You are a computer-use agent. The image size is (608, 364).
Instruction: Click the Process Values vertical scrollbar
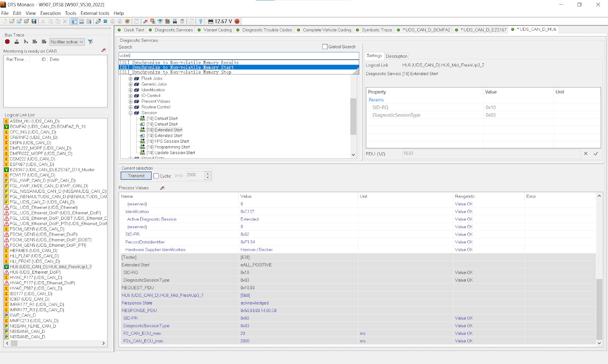(x=599, y=309)
